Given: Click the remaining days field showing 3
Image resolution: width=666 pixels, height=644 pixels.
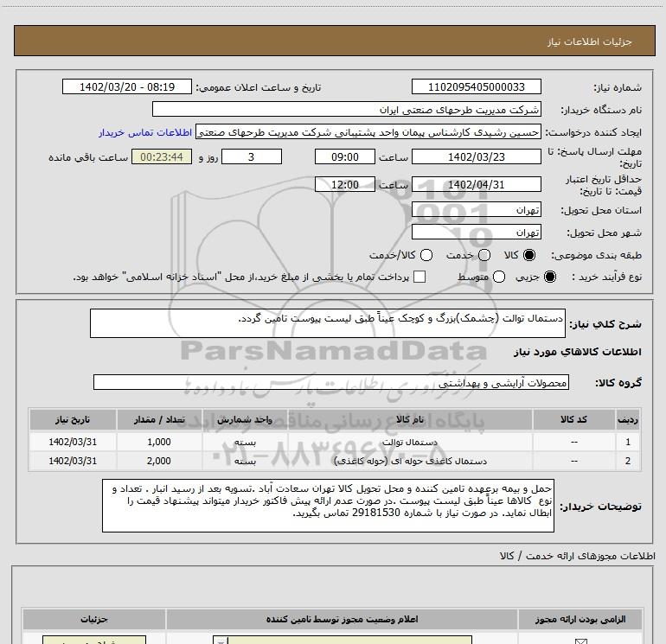Looking at the screenshot, I should coord(252,156).
